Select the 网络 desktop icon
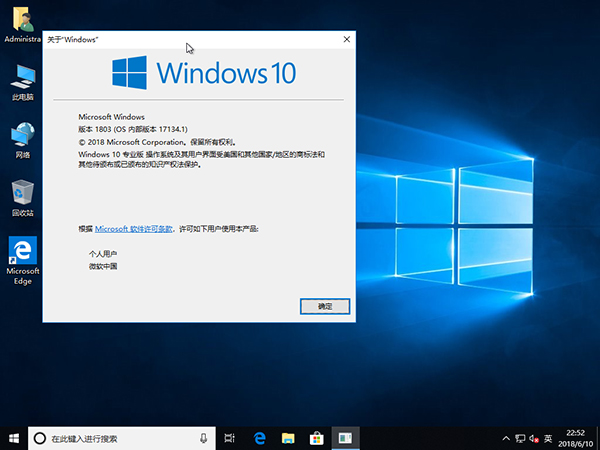This screenshot has height=450, width=600. (22, 140)
